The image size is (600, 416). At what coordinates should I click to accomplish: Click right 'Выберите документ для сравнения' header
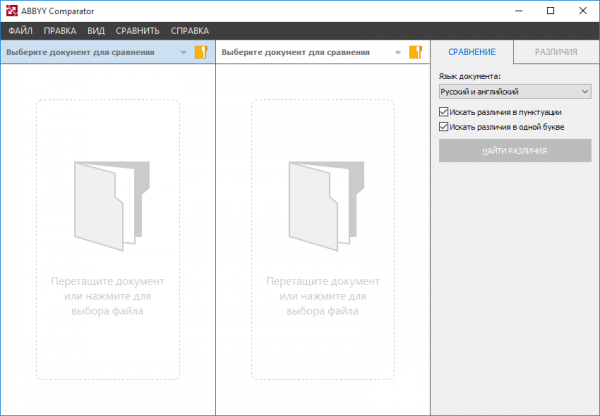point(295,52)
